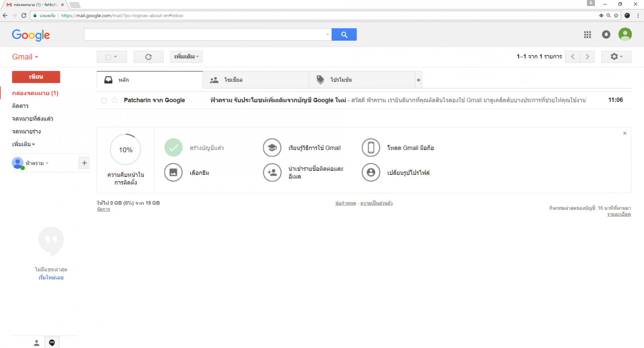Open the account profile avatar
This screenshot has height=348, width=644.
[x=625, y=34]
